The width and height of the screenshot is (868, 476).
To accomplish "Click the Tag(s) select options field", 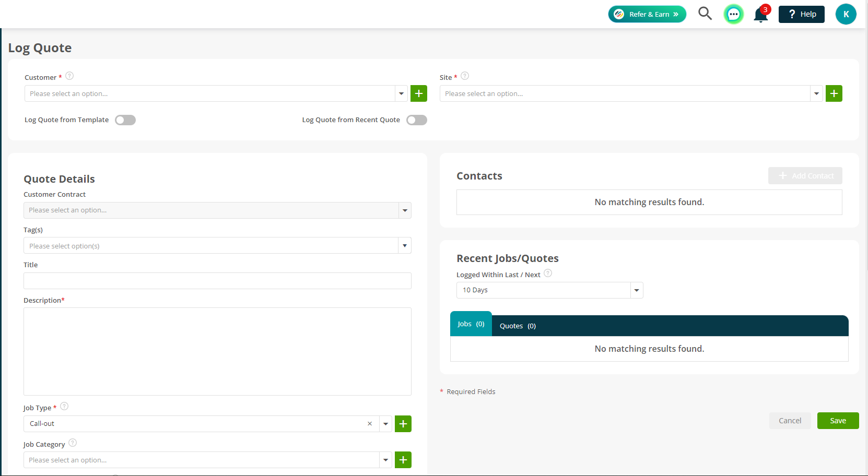I will tap(211, 245).
